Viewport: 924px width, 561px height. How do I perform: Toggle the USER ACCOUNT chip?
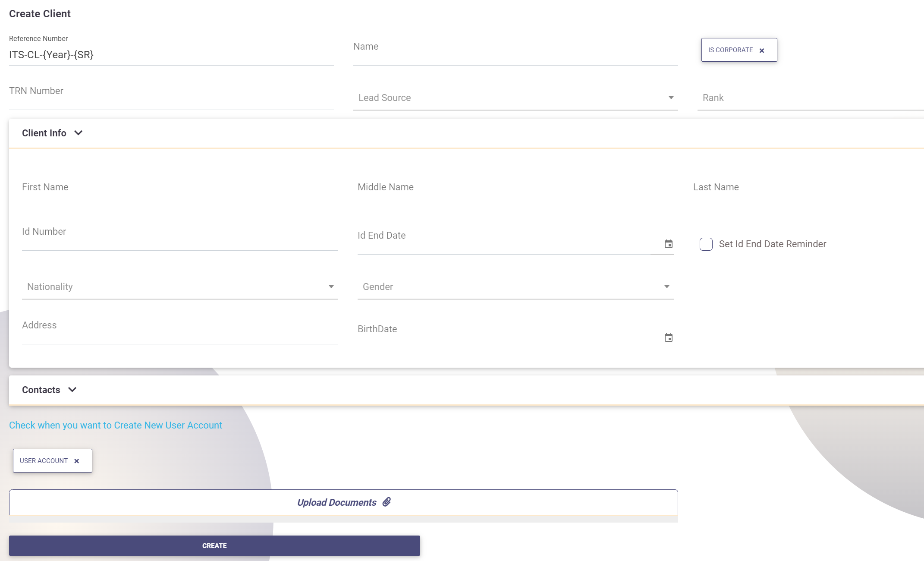pyautogui.click(x=44, y=461)
